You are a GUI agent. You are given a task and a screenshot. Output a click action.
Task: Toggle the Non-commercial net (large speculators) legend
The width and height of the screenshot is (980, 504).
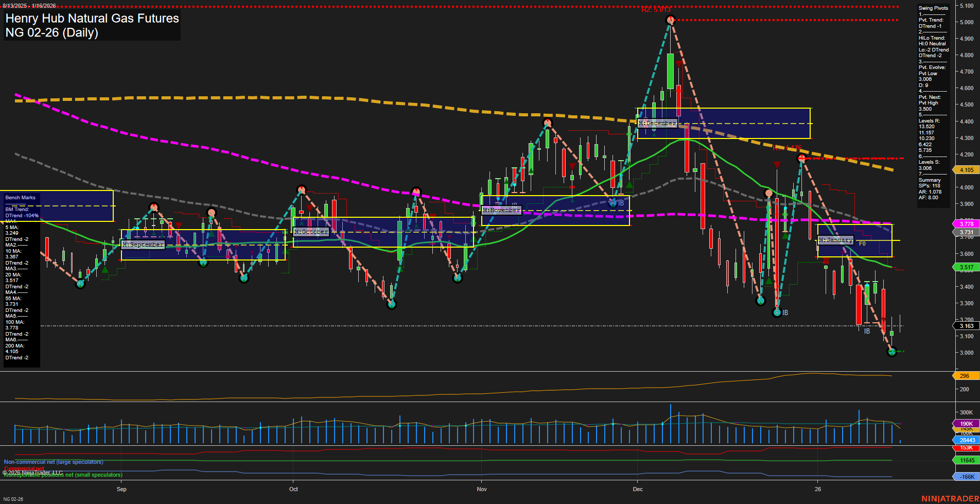[x=52, y=462]
